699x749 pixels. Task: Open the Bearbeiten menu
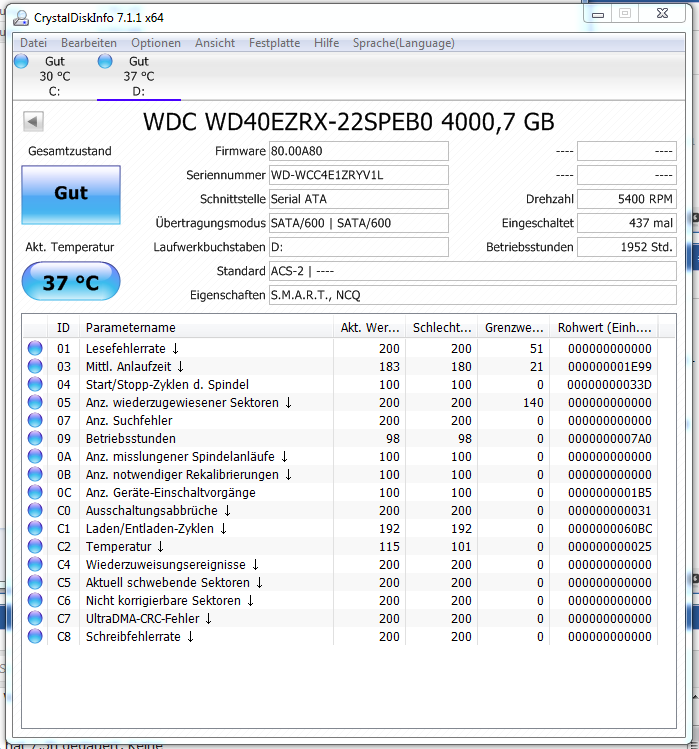89,43
